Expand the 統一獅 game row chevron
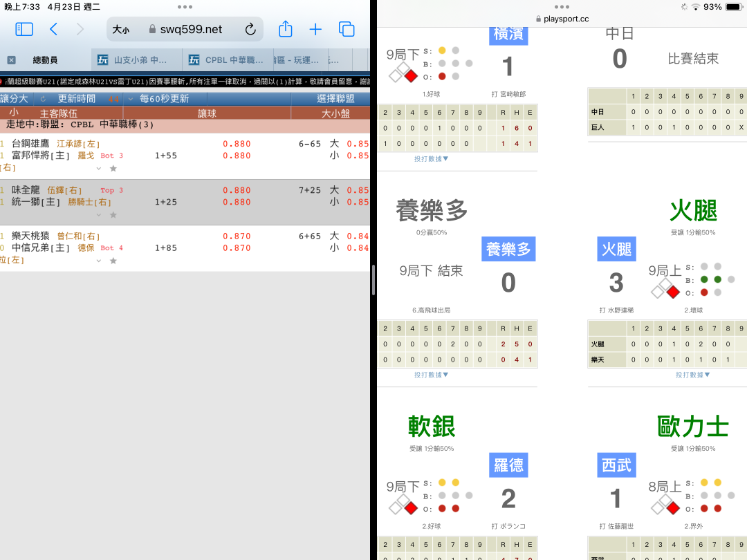The height and width of the screenshot is (560, 747). [x=99, y=215]
